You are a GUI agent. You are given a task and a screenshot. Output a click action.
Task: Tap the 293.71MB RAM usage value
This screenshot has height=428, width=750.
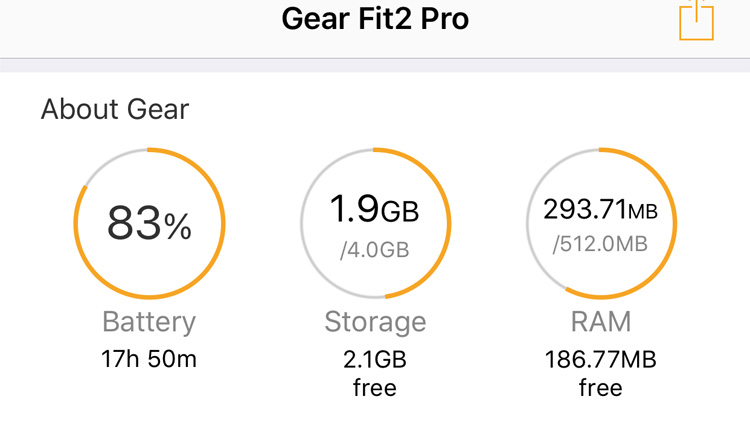click(601, 209)
